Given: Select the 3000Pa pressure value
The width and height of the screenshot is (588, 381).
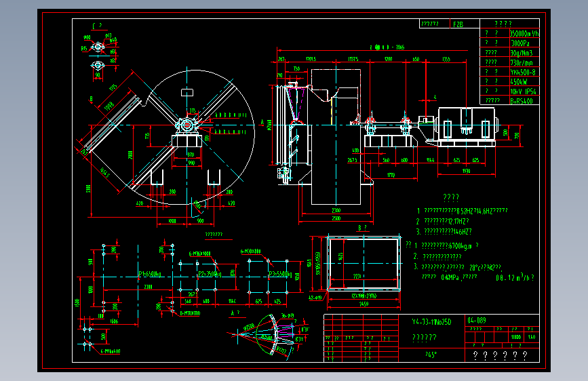Looking at the screenshot, I should 520,43.
